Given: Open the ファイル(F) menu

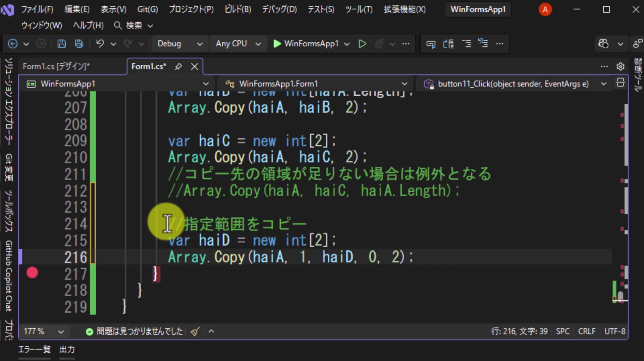Looking at the screenshot, I should [x=37, y=9].
